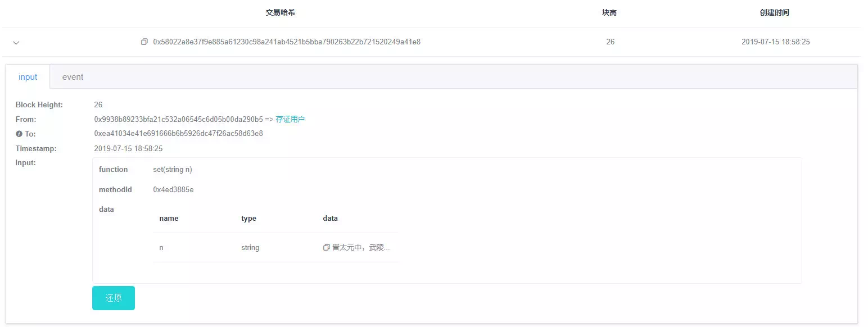
Task: Click the data column header in parameter table
Action: 330,218
